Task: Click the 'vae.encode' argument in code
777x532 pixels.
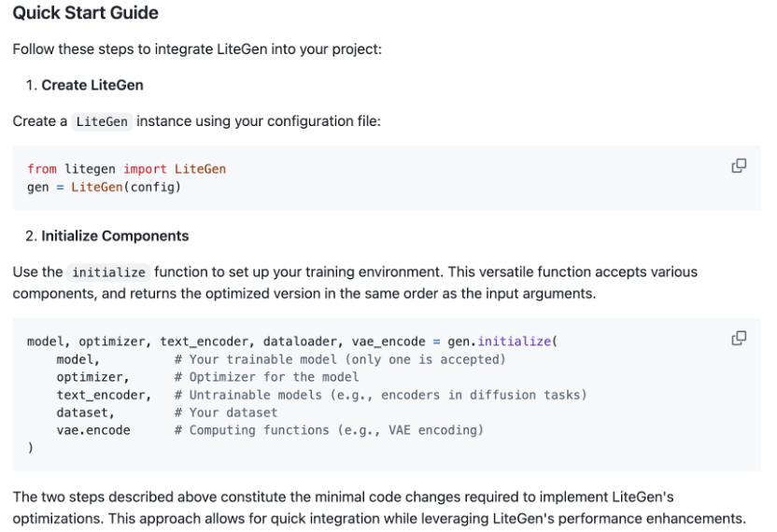Action: (x=93, y=430)
